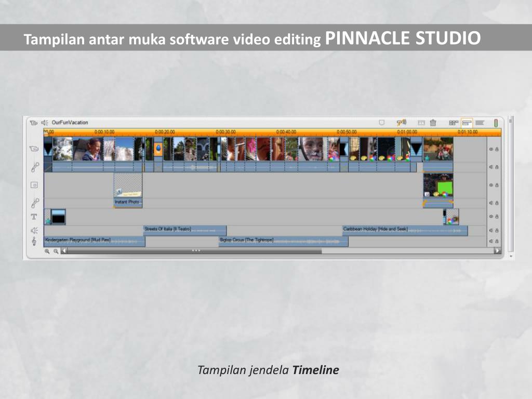This screenshot has width=532, height=399.
Task: Click the horizontal timeline scrollbar thumb
Action: pos(194,251)
